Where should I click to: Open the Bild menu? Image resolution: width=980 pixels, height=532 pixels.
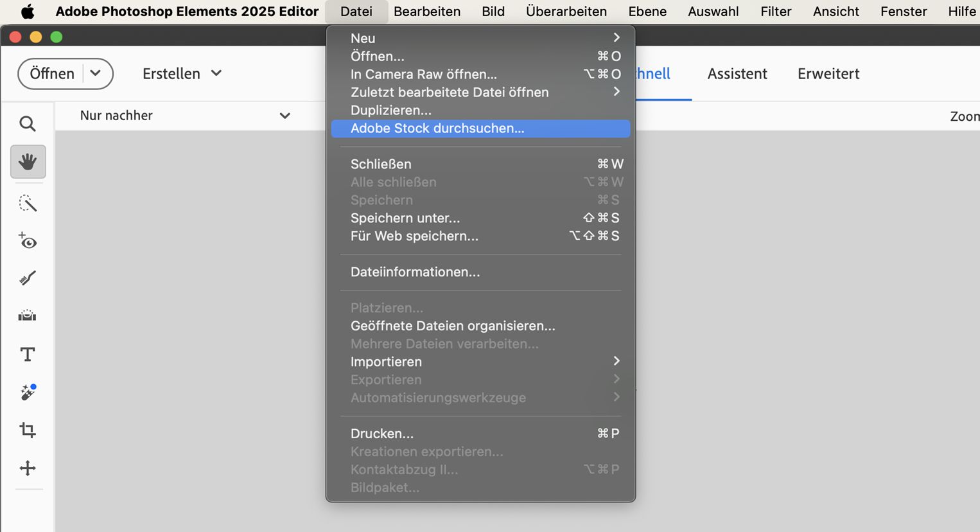pyautogui.click(x=493, y=12)
